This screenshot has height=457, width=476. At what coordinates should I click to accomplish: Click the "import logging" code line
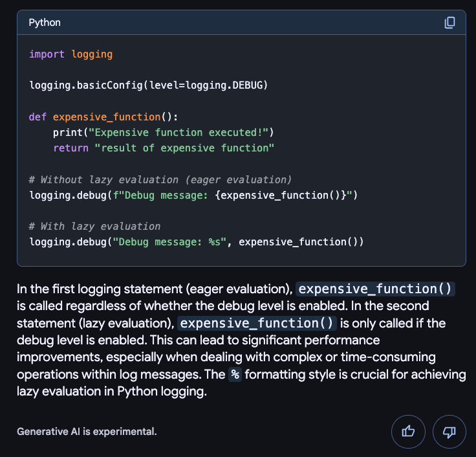tap(70, 54)
